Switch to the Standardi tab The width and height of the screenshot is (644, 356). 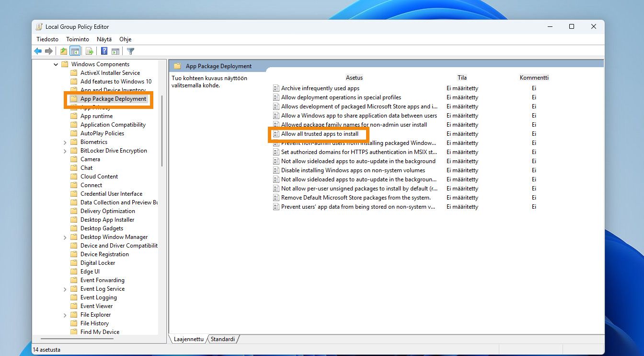pyautogui.click(x=223, y=339)
